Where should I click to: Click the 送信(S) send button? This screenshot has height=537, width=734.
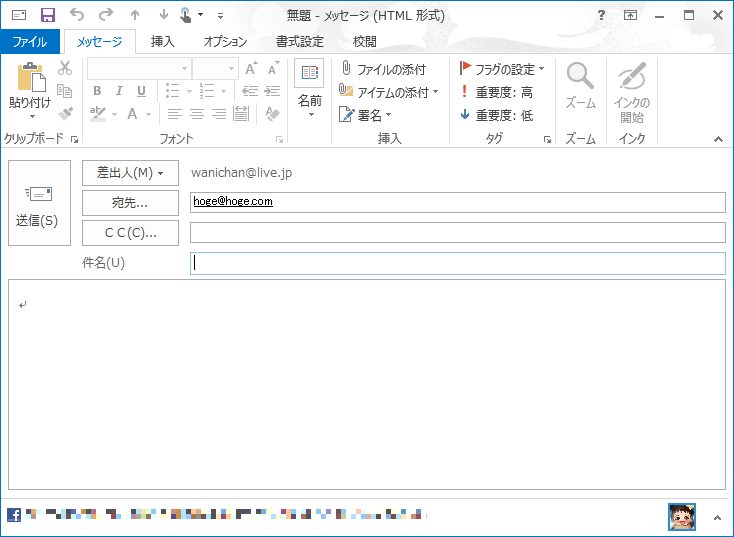coord(39,203)
